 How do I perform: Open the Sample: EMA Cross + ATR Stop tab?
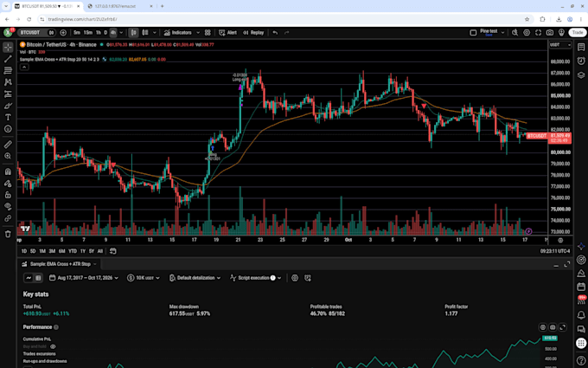[x=60, y=264]
